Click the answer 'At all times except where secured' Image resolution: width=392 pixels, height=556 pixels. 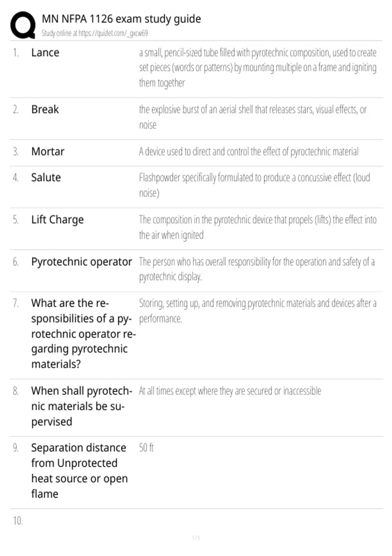click(230, 391)
